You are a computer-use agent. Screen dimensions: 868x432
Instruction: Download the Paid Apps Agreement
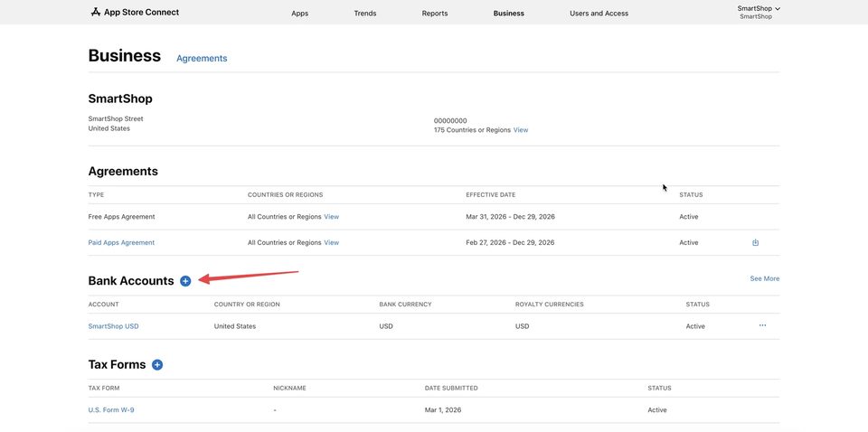point(755,243)
